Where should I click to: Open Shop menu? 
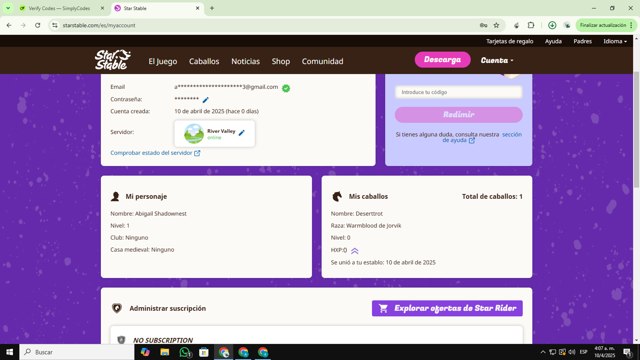[281, 61]
